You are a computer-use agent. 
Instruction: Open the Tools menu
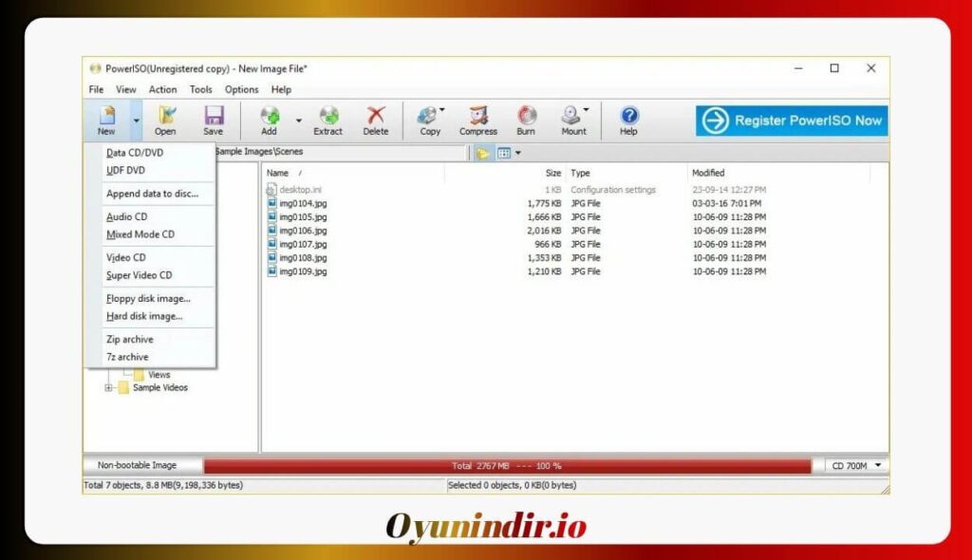coord(201,89)
